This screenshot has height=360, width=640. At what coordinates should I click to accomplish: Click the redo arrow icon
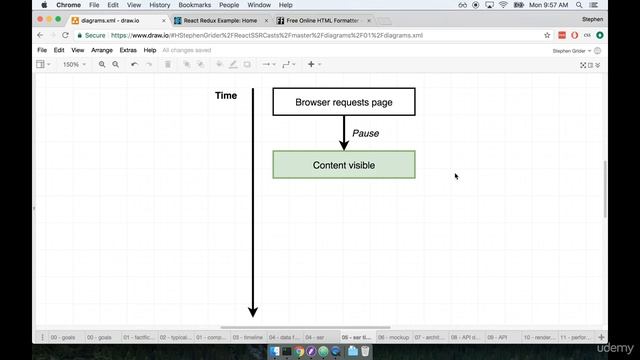(149, 64)
